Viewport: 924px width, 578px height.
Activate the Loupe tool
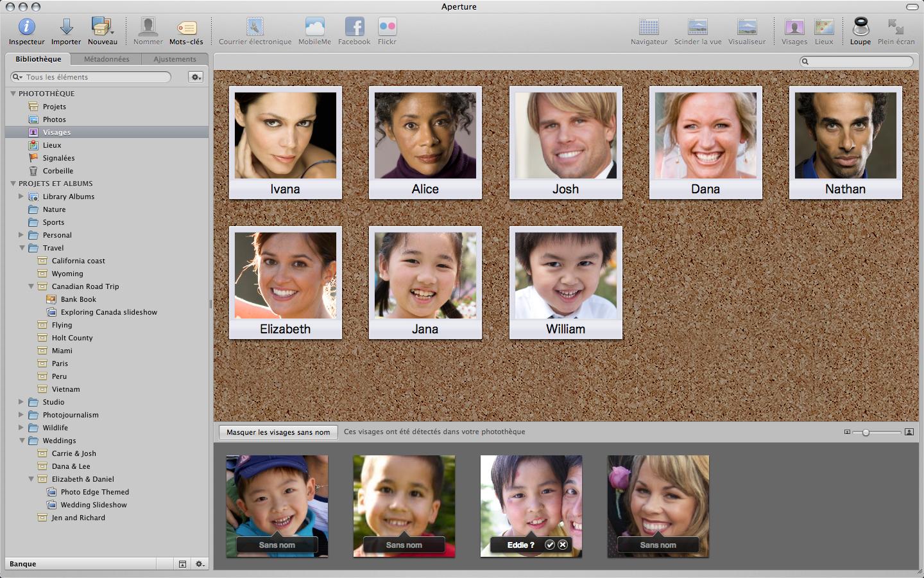[x=860, y=27]
